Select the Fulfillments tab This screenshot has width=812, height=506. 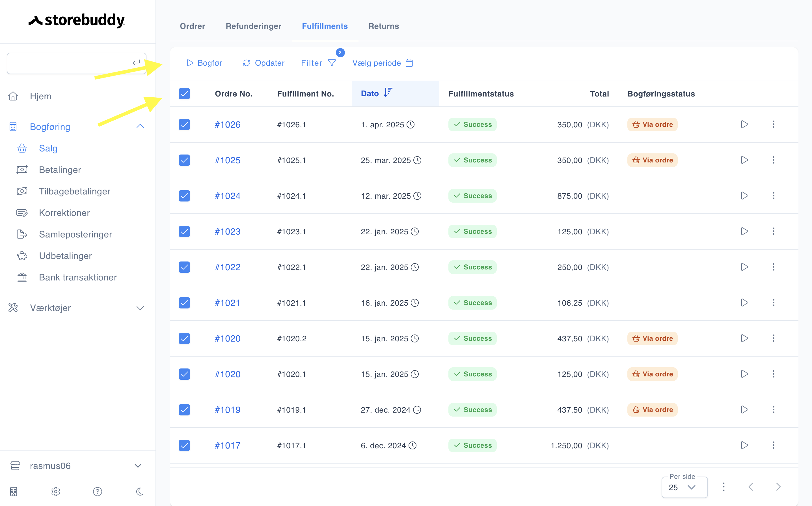point(325,26)
